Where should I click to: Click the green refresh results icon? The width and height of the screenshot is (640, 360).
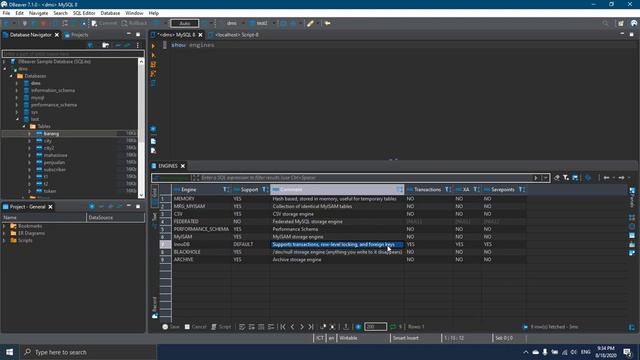(x=393, y=327)
